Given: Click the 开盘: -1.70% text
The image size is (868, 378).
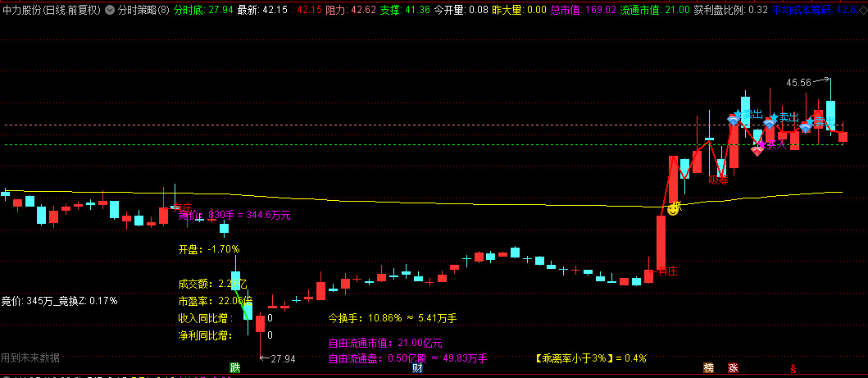Looking at the screenshot, I should (209, 249).
